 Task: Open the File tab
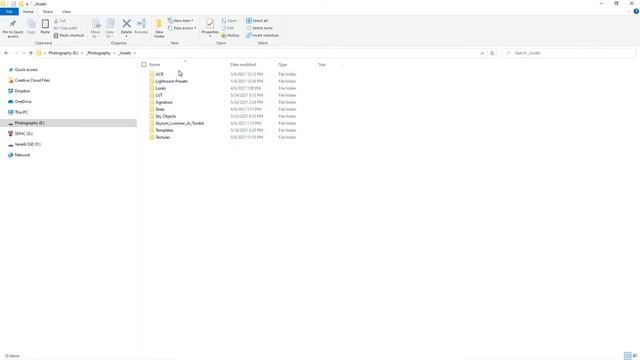(x=9, y=11)
